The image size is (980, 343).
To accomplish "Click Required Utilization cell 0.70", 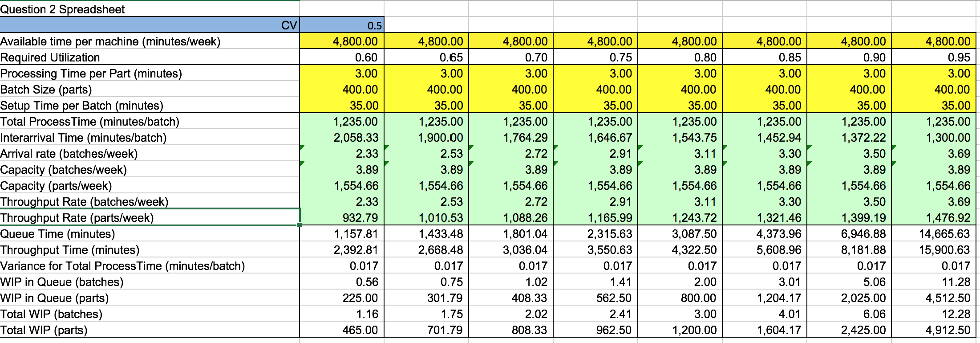I will [511, 57].
